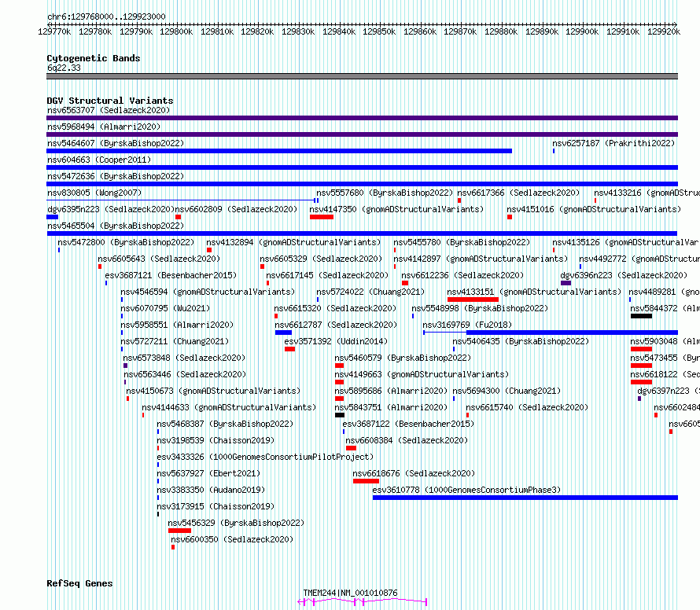Click the nsv4132894 gnomAD variant label
700x610 pixels.
point(293,242)
